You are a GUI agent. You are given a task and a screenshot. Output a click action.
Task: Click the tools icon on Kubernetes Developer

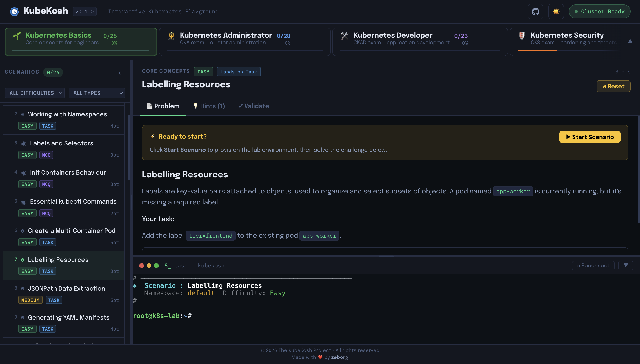(x=344, y=36)
